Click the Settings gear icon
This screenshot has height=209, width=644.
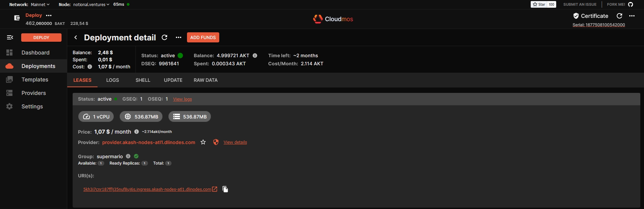click(x=9, y=106)
